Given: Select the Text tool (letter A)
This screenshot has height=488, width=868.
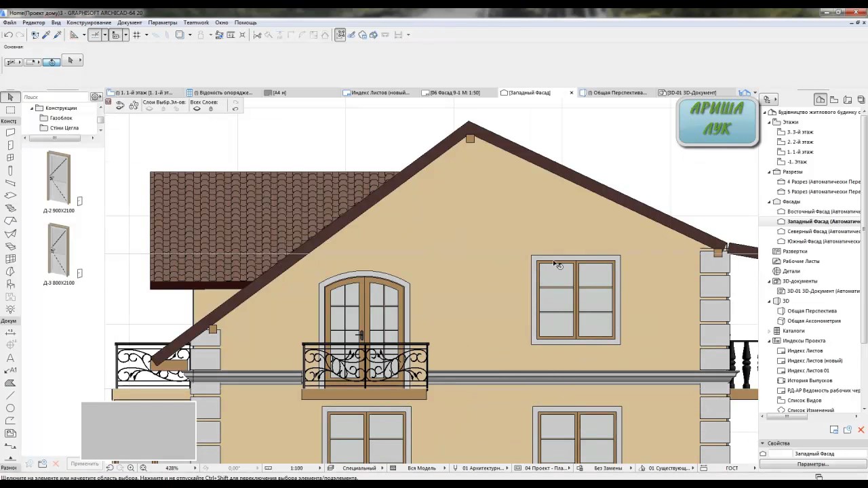Looking at the screenshot, I should coord(10,358).
